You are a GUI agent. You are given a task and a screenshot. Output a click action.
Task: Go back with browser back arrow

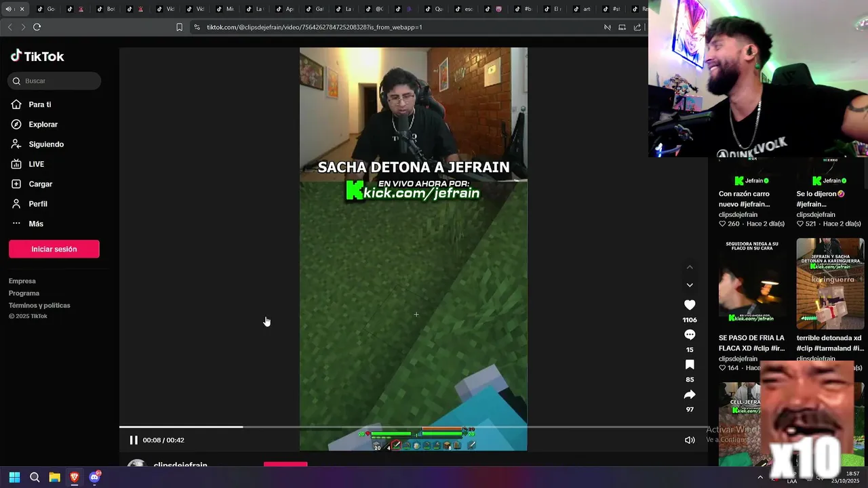[x=9, y=27]
